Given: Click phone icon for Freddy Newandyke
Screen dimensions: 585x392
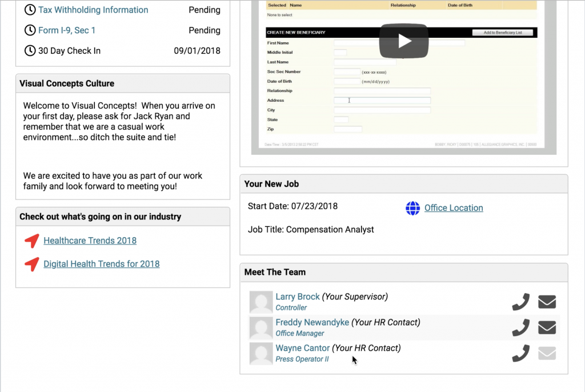Looking at the screenshot, I should [x=520, y=327].
